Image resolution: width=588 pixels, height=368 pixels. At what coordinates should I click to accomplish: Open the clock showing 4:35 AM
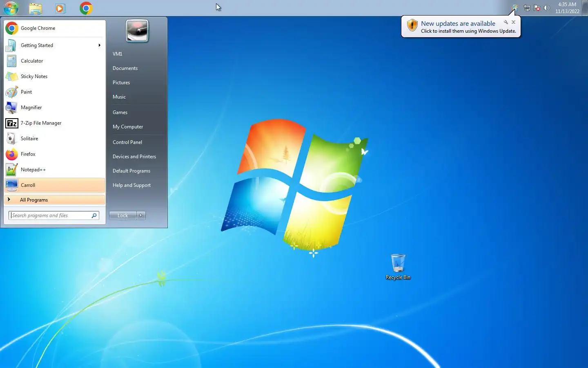point(567,8)
